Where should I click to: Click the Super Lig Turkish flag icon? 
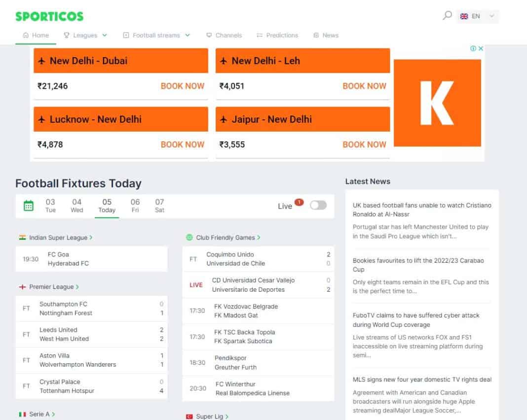click(189, 416)
